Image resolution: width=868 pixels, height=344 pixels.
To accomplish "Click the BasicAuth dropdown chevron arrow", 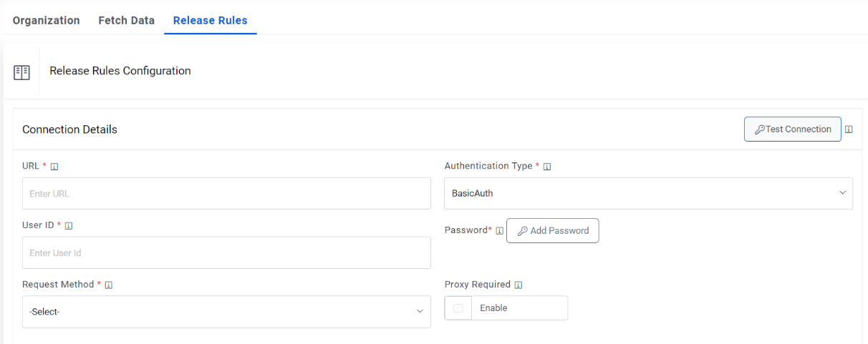I will point(842,193).
